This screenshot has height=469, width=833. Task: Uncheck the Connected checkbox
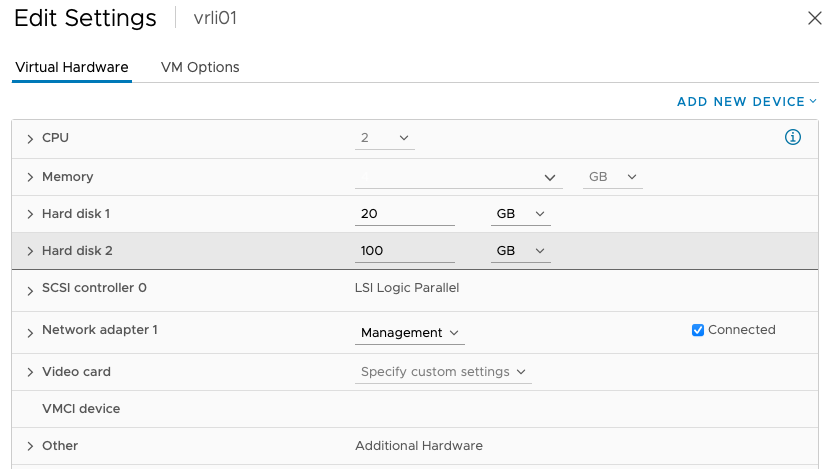[698, 330]
